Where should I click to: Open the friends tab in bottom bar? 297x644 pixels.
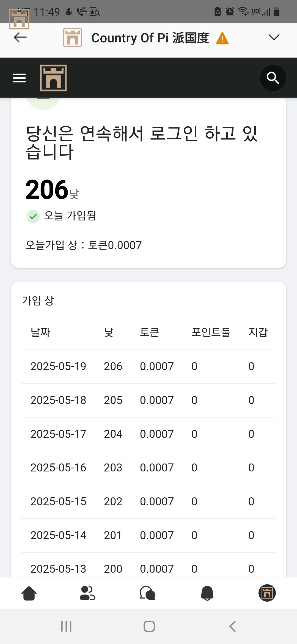click(87, 593)
